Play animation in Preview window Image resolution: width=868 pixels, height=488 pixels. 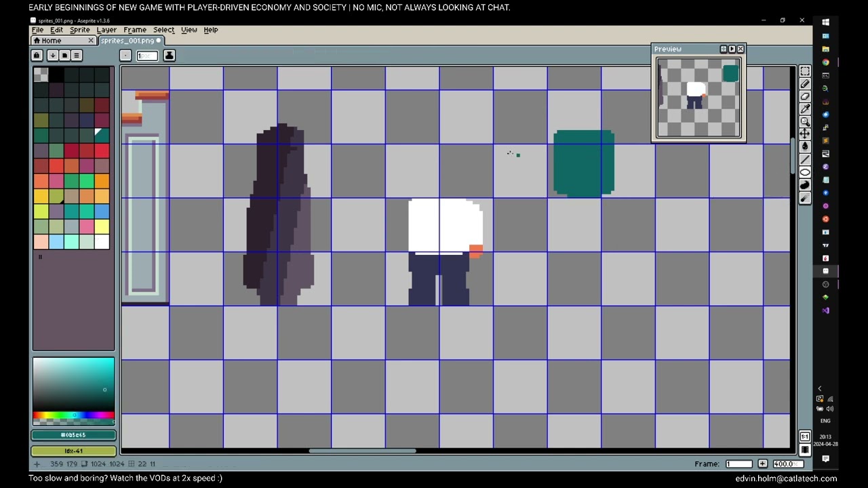coord(732,49)
